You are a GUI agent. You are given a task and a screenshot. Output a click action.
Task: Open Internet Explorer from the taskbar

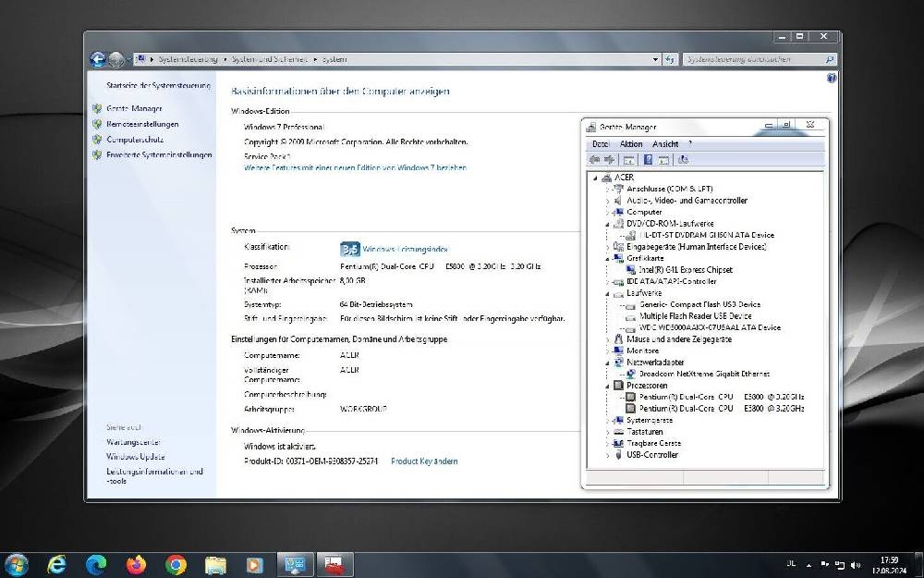57,564
